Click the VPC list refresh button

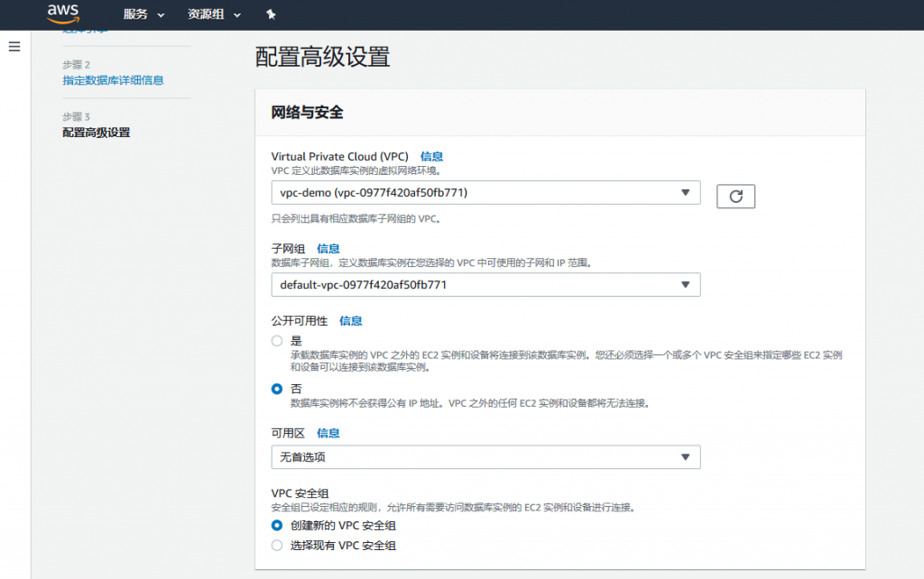point(735,196)
